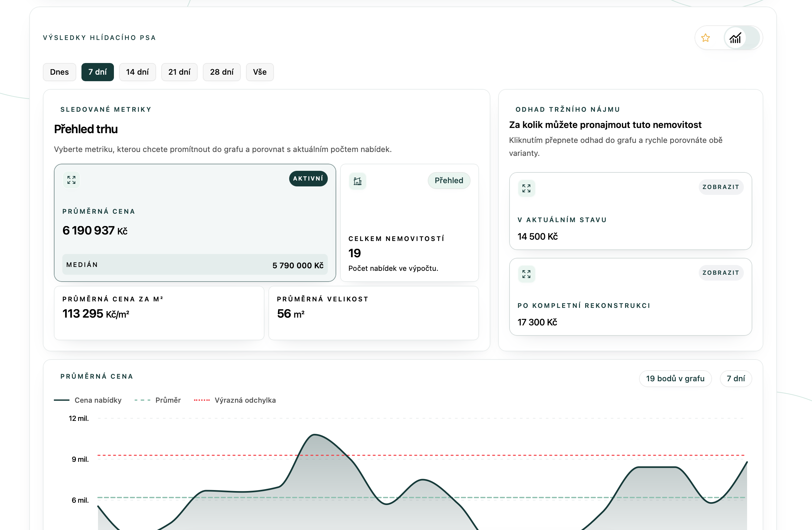Click the Odhad tržního nájmu label
The image size is (812, 530).
[x=568, y=110]
